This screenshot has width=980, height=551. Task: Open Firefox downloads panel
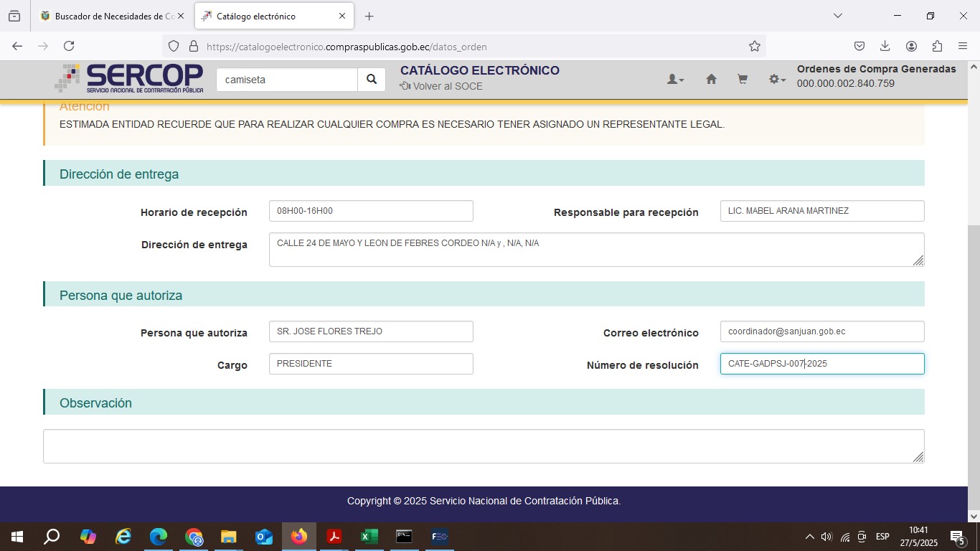tap(885, 47)
